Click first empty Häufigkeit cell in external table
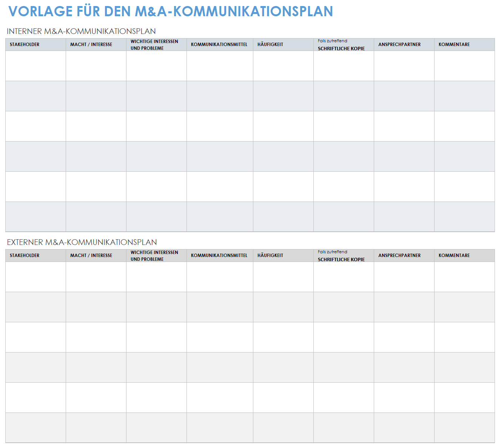Viewport: 501px width, 448px height. click(x=283, y=277)
